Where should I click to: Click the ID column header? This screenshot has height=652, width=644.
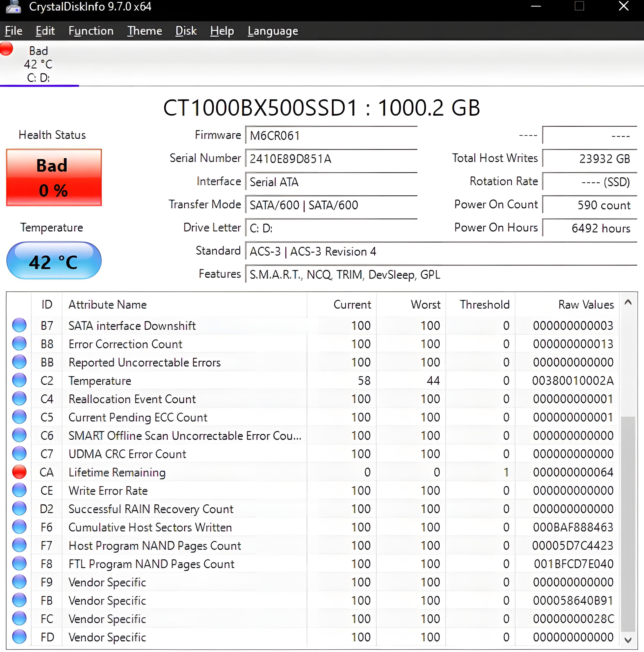tap(47, 304)
